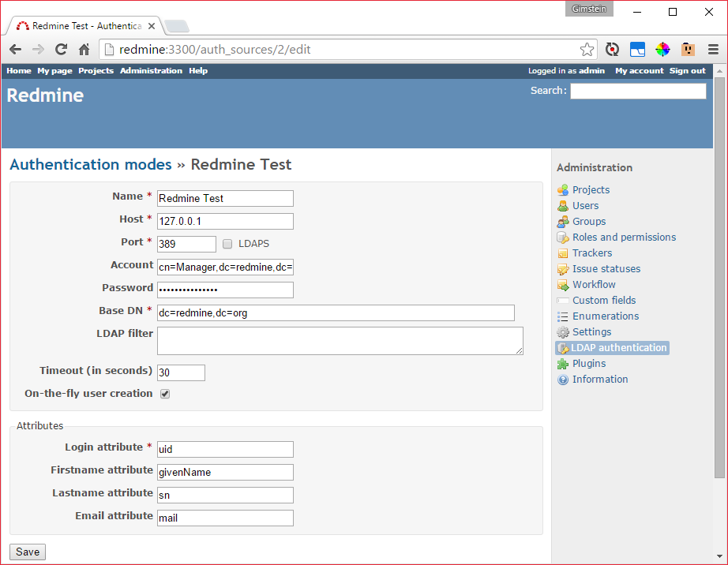Open Help in top menu
Image resolution: width=728 pixels, height=565 pixels.
[198, 70]
